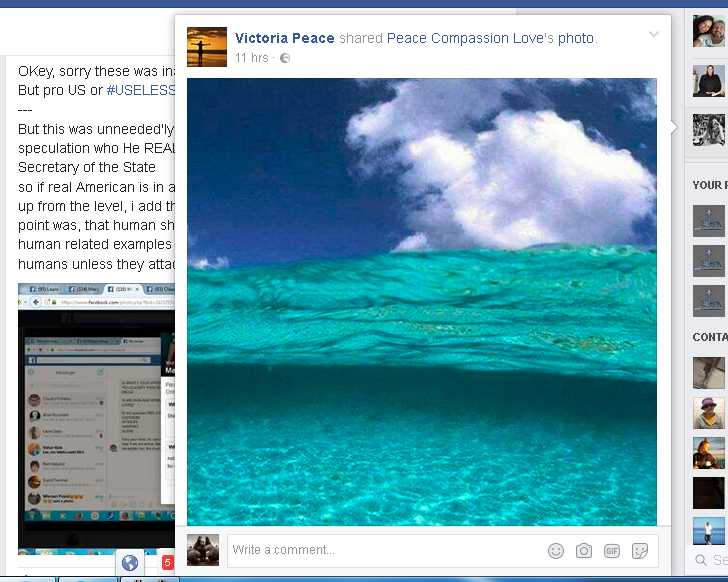Expand the post options chevron
Viewport: 728px width, 582px height.
coord(654,34)
